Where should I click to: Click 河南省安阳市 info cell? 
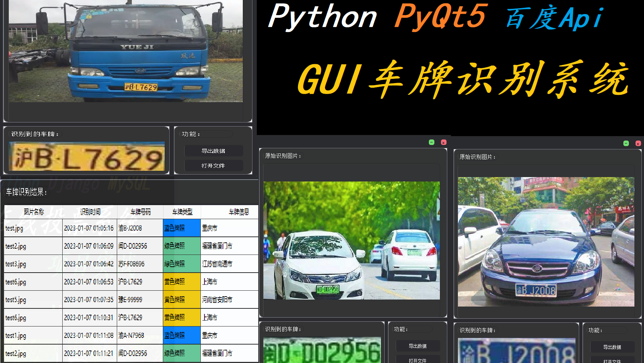click(x=230, y=300)
